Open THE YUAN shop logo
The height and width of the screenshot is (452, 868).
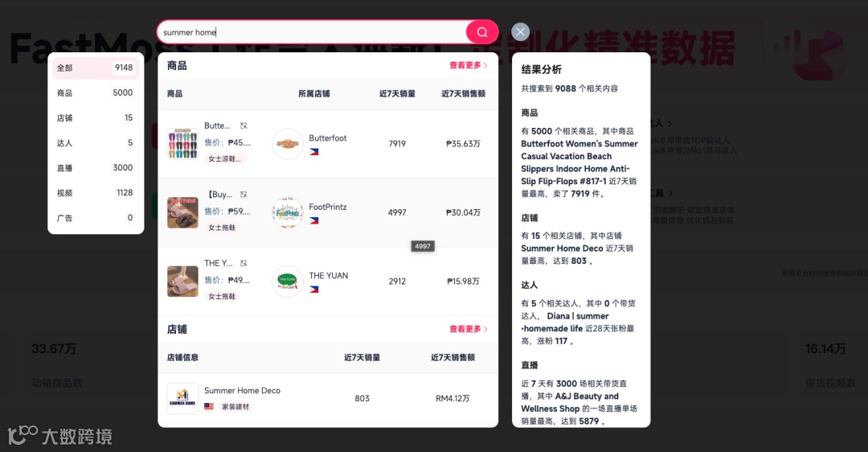[x=288, y=281]
